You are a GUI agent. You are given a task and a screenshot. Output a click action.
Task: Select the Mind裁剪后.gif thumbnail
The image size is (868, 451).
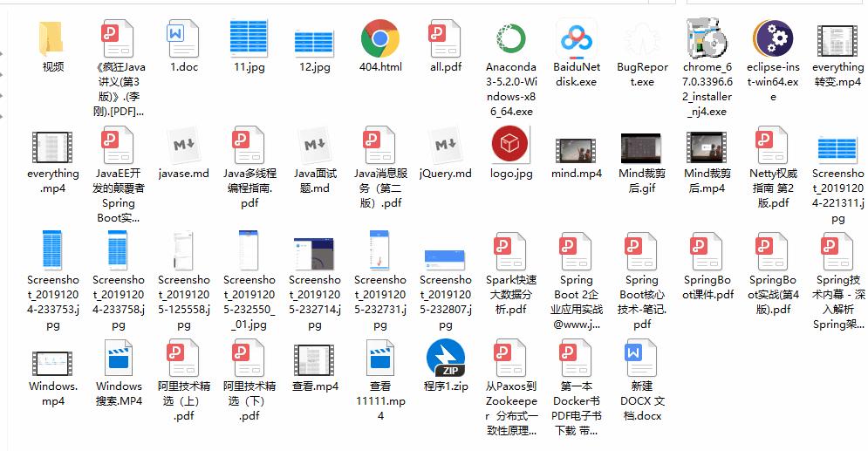tap(641, 147)
